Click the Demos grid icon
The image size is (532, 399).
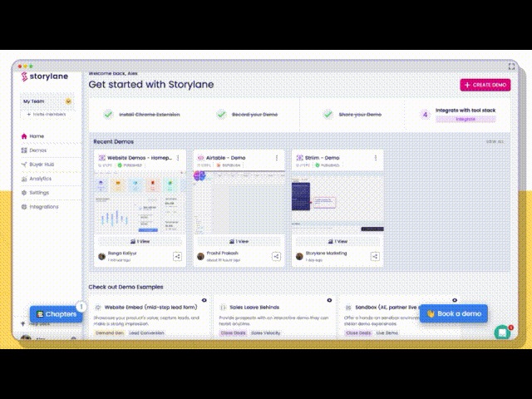point(24,150)
